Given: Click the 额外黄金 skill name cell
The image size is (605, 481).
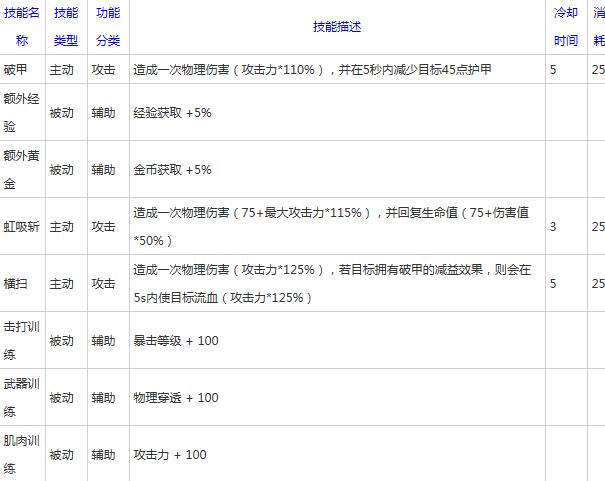Looking at the screenshot, I should [x=22, y=170].
